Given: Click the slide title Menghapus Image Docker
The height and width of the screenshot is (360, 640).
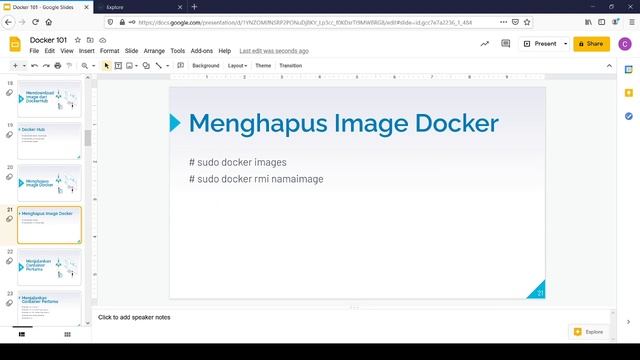Looking at the screenshot, I should click(x=343, y=123).
